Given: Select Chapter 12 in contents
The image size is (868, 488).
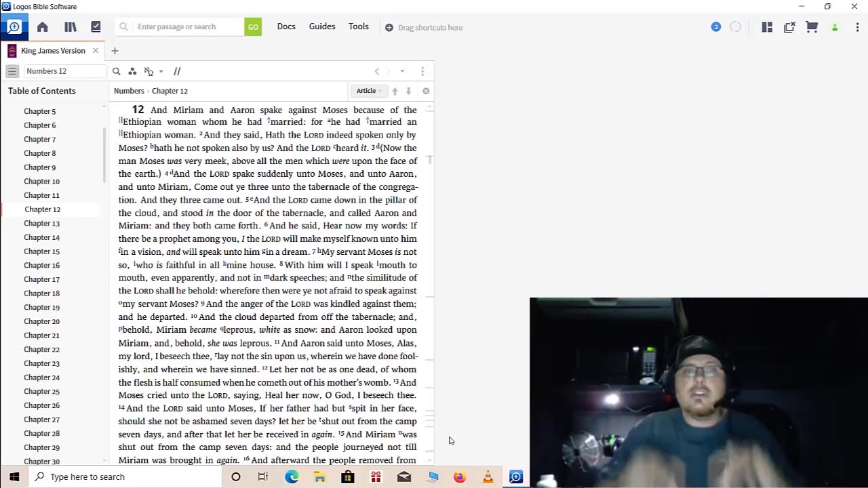Looking at the screenshot, I should pyautogui.click(x=43, y=209).
